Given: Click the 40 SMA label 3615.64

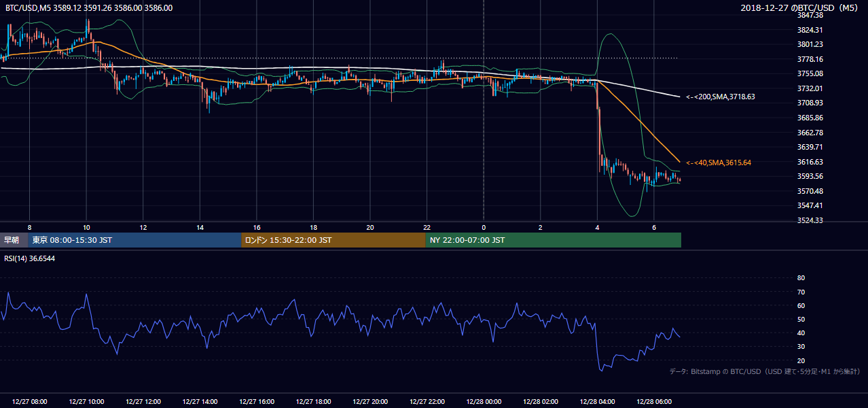Looking at the screenshot, I should tap(719, 163).
